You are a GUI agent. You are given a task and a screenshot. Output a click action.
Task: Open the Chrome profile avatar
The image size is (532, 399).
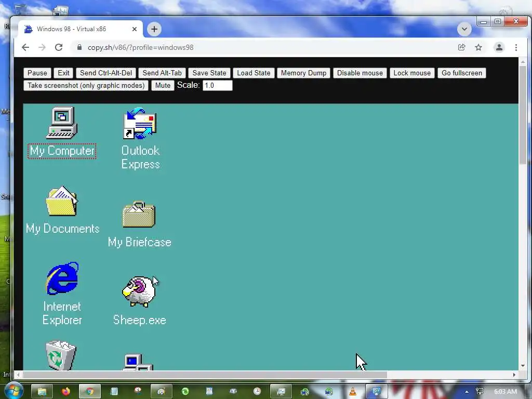pyautogui.click(x=499, y=47)
